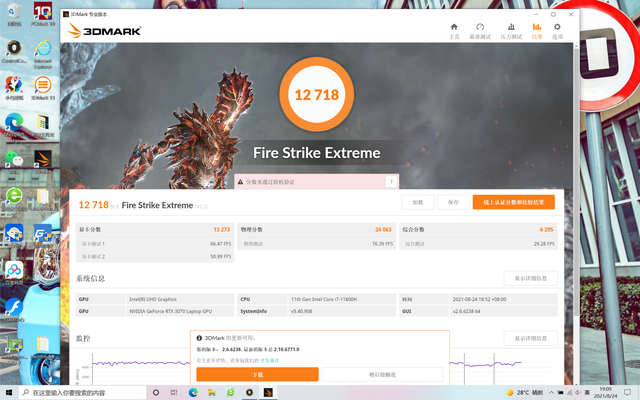The height and width of the screenshot is (400, 640).
Task: Click combined score value 6 295
Action: pyautogui.click(x=547, y=229)
